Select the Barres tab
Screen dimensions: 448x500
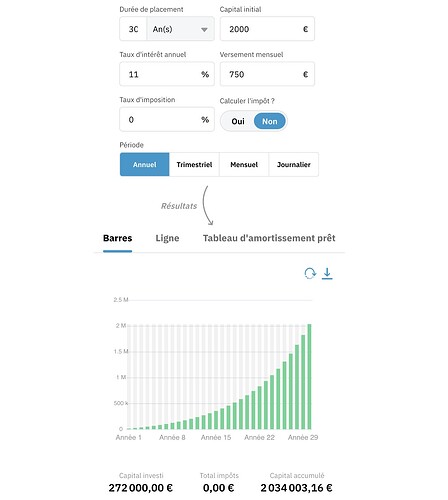coord(118,238)
